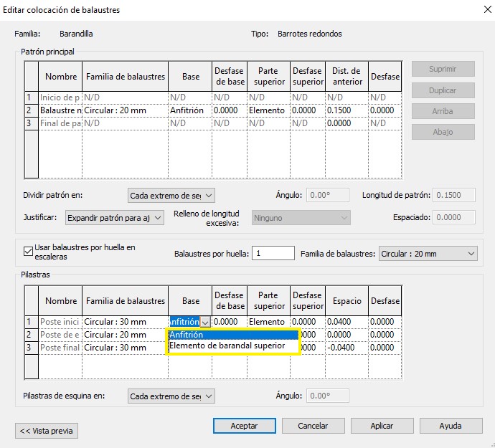495x448 pixels.
Task: Expand the Justificar dropdown
Action: 115,217
